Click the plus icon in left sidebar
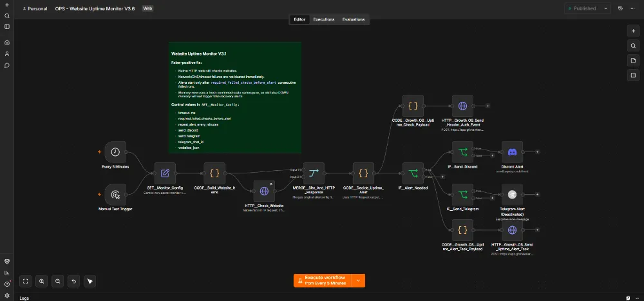The image size is (644, 301). 7,5
